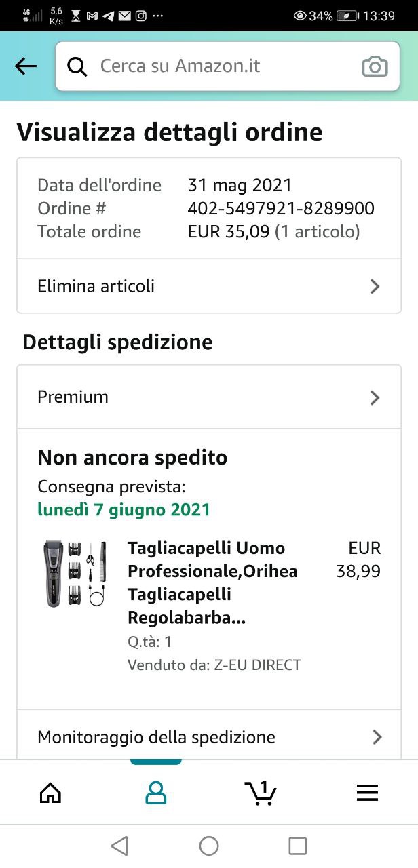Go to Amazon home tab
Viewport: 418px width, 868px height.
[x=51, y=792]
